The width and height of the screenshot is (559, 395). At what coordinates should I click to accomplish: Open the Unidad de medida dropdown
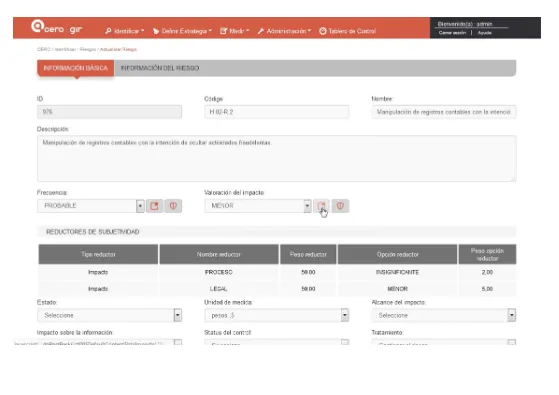[x=277, y=315]
